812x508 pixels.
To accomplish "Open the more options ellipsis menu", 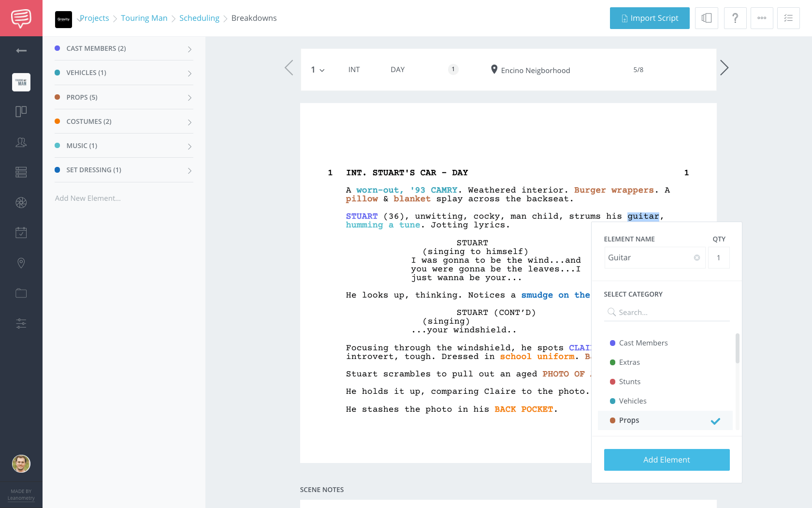I will pyautogui.click(x=762, y=18).
